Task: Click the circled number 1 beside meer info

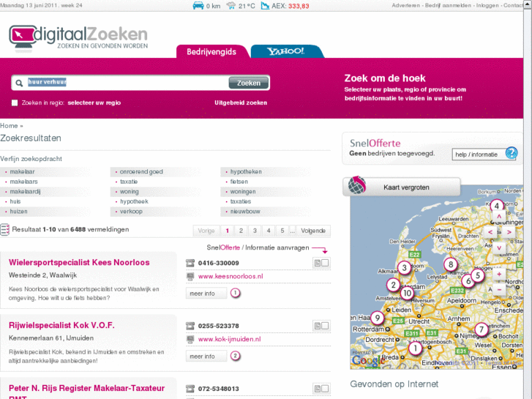Action: (235, 293)
